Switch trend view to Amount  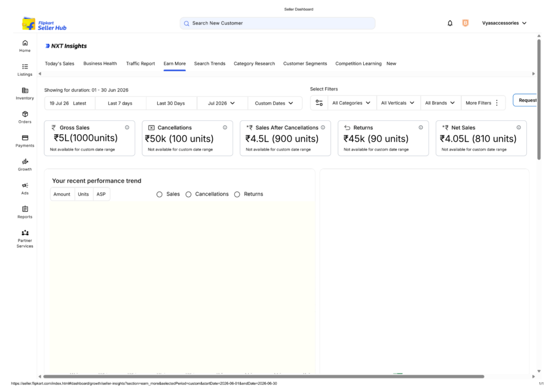pyautogui.click(x=62, y=194)
